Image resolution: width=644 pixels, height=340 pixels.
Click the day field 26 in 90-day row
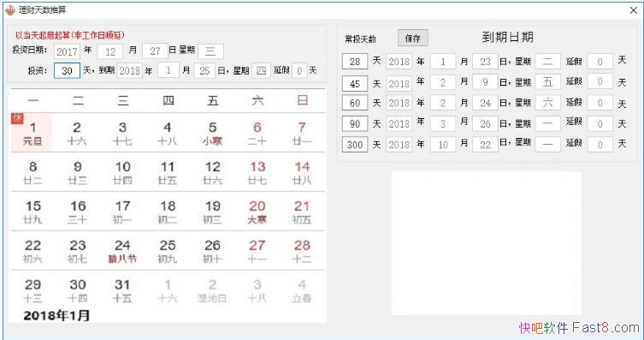pyautogui.click(x=485, y=123)
